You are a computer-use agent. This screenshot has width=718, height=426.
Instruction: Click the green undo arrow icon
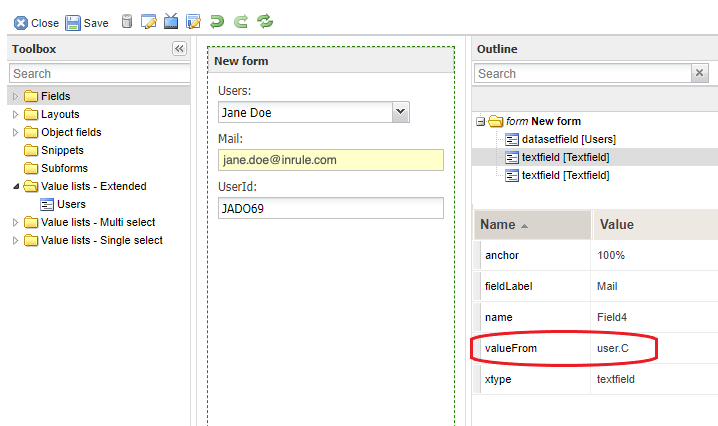(x=217, y=21)
